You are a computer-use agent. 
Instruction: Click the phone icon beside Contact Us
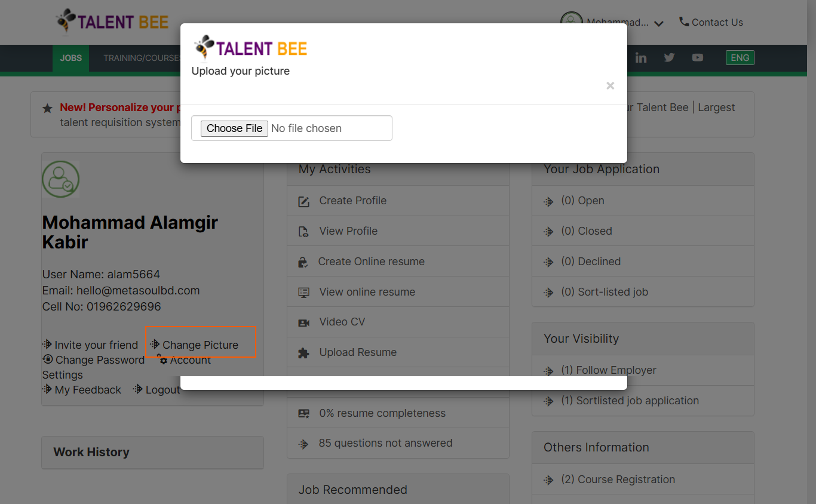pos(684,22)
